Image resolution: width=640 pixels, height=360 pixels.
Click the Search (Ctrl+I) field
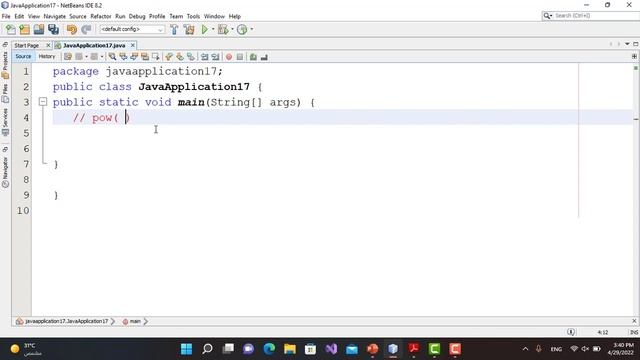tap(590, 16)
